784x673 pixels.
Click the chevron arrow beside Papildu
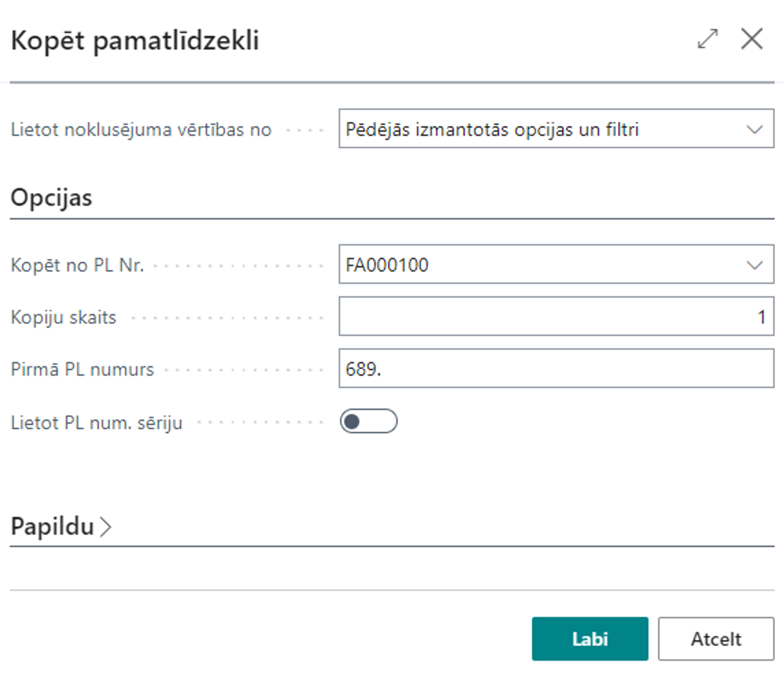[x=106, y=527]
